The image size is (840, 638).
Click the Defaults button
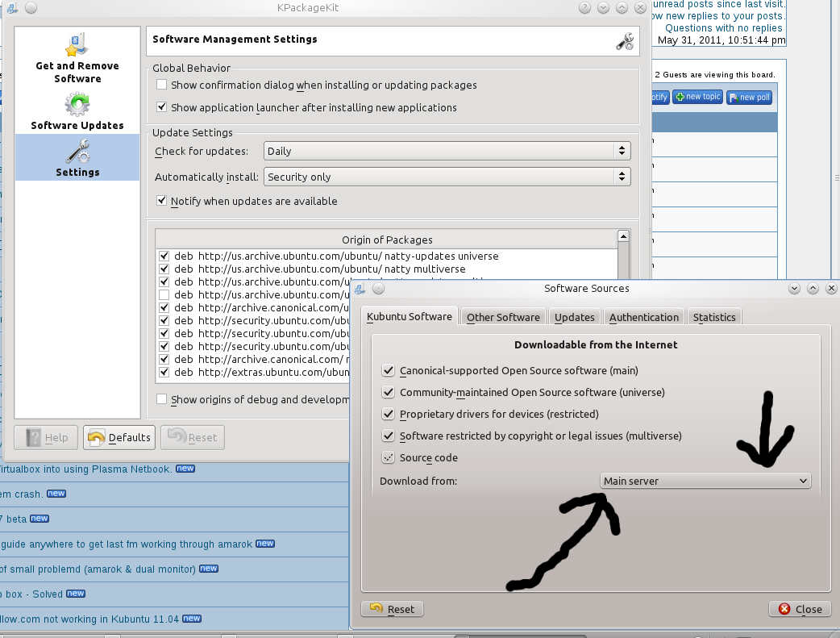(119, 437)
